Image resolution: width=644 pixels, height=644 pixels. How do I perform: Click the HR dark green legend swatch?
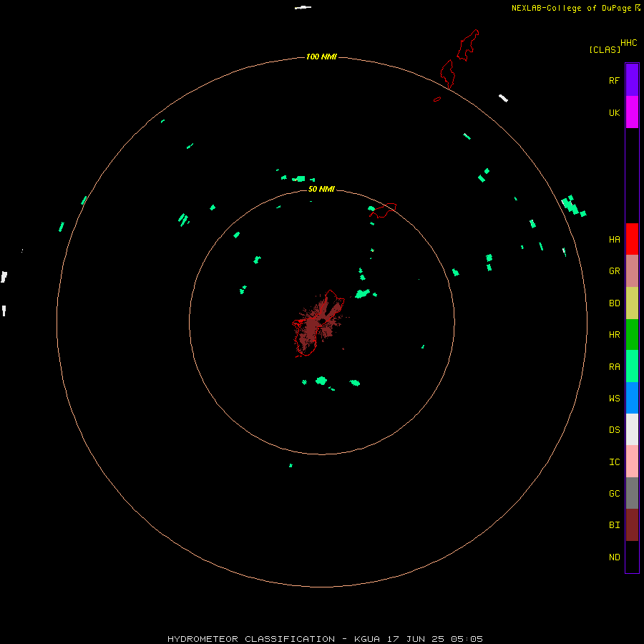click(x=632, y=335)
